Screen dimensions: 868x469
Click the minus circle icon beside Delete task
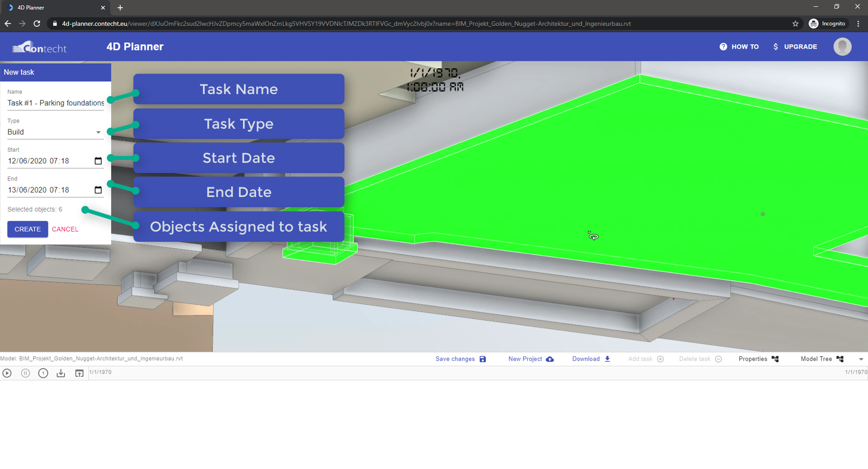tap(719, 359)
